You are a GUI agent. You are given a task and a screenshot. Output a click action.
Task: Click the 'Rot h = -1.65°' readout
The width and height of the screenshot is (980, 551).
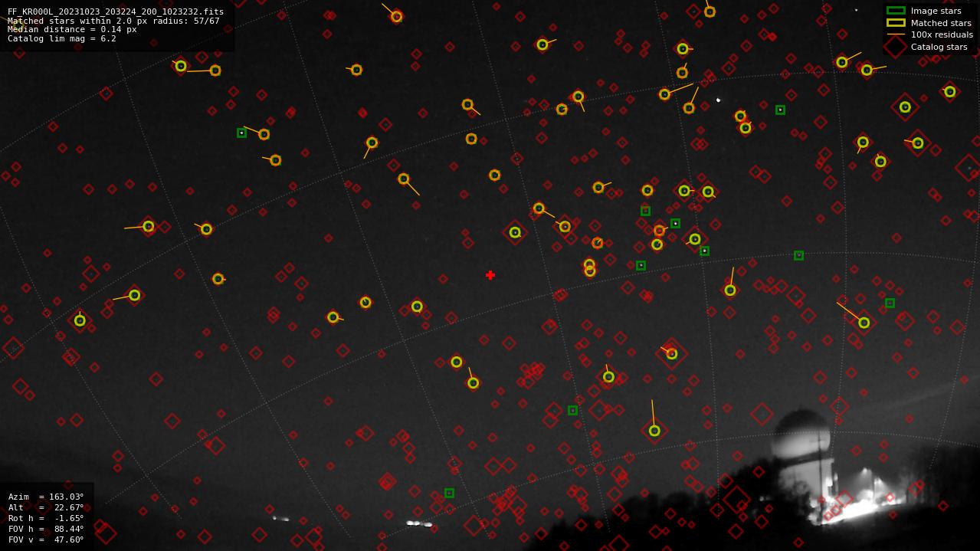coord(46,518)
